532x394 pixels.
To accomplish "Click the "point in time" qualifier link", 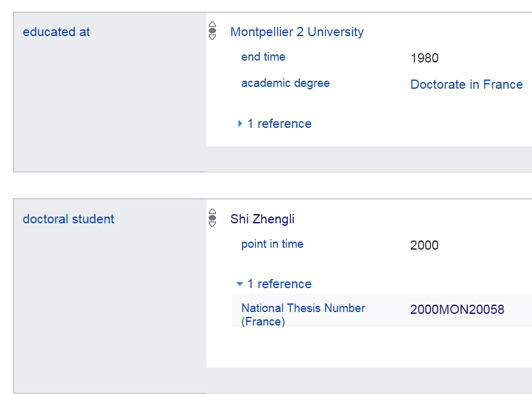I will pos(272,244).
